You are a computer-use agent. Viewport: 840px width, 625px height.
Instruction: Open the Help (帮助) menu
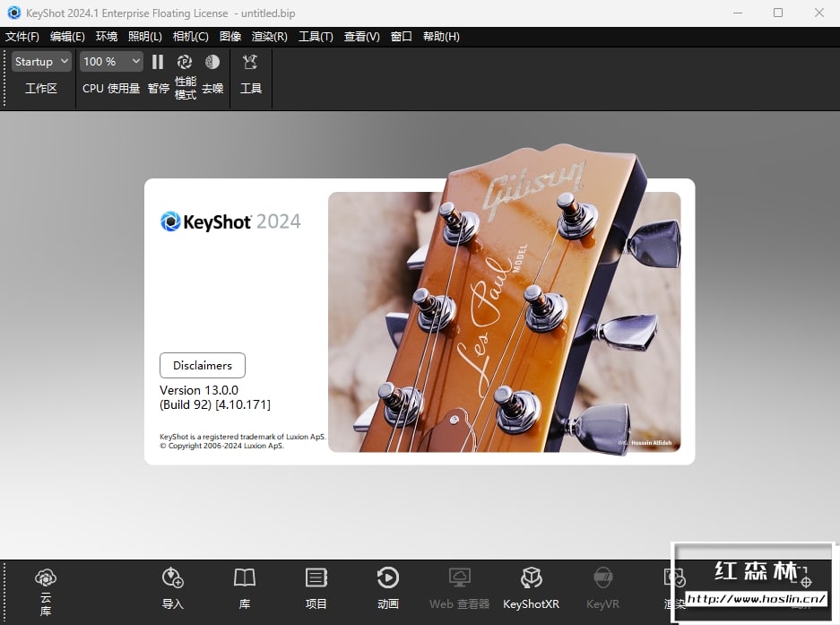click(x=440, y=37)
